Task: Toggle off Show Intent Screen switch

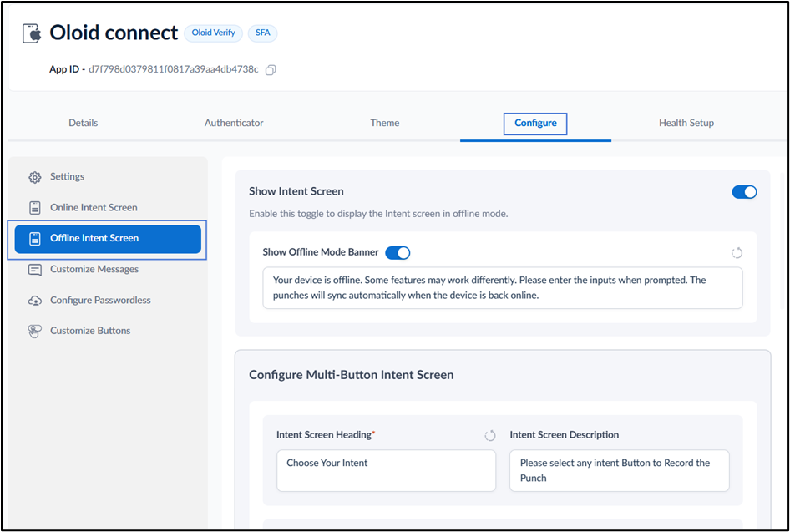Action: 744,192
